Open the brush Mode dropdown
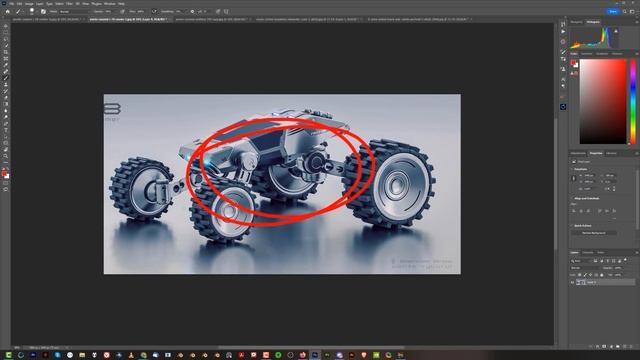The height and width of the screenshot is (360, 640). [x=73, y=11]
